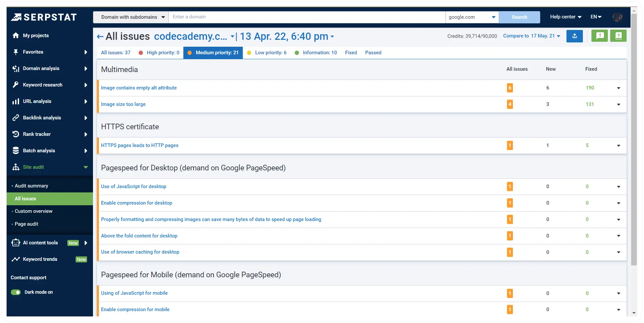The image size is (644, 323).
Task: Open HTTPS pages leads to HTTP pages link
Action: [x=140, y=145]
